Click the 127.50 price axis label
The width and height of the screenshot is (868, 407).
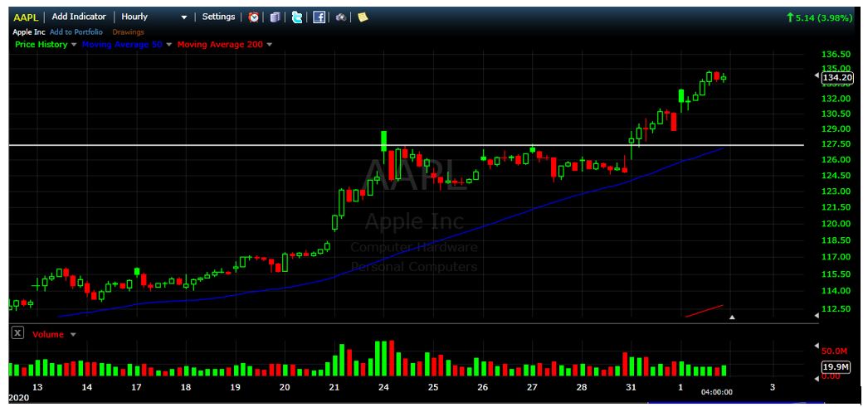click(x=837, y=143)
